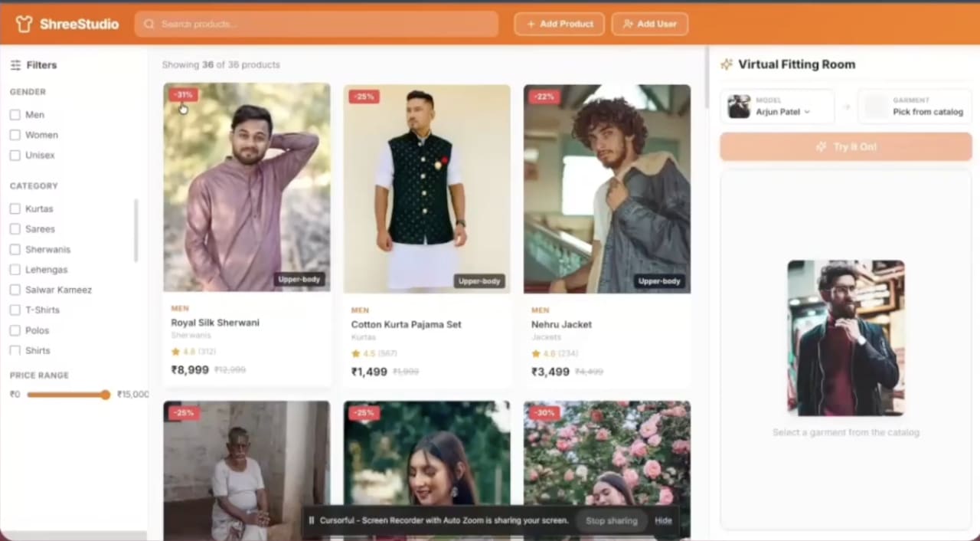This screenshot has width=980, height=541.
Task: Select the Salwar Kameez checkbox
Action: (x=15, y=290)
